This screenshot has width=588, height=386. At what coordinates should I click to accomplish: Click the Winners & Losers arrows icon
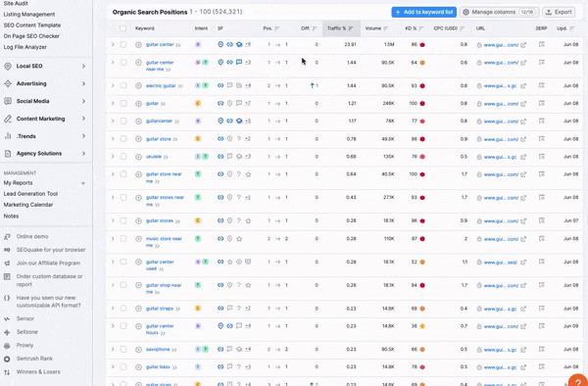[7, 372]
